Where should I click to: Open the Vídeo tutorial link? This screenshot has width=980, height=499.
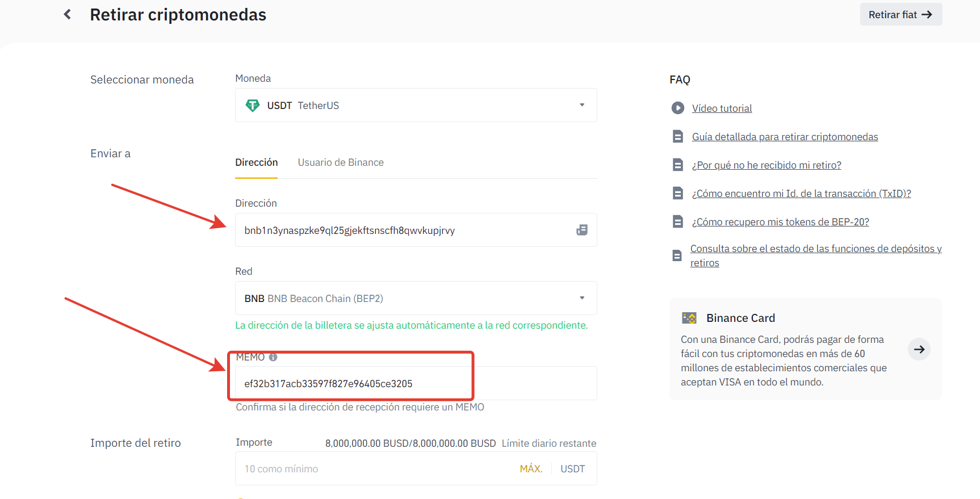(x=722, y=108)
